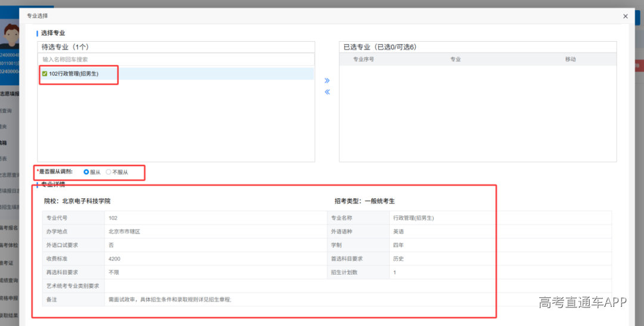Screen dimensions: 644x326
Task: Open 录取结果 in the background sidebar
Action: 10,316
